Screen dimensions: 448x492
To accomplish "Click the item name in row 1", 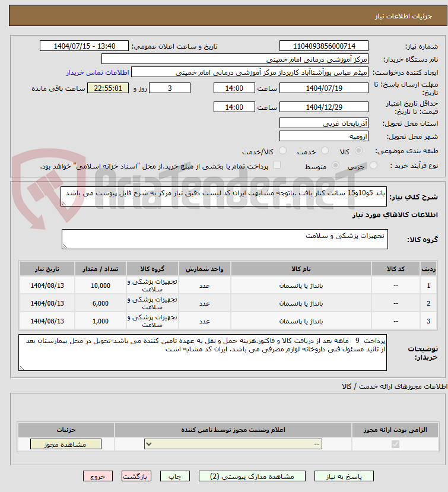I will [301, 286].
